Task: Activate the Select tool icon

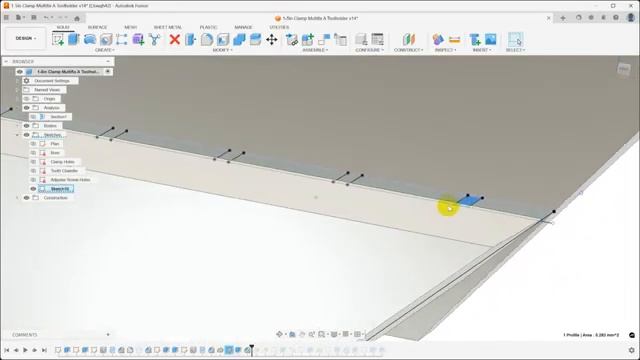Action: (x=516, y=40)
